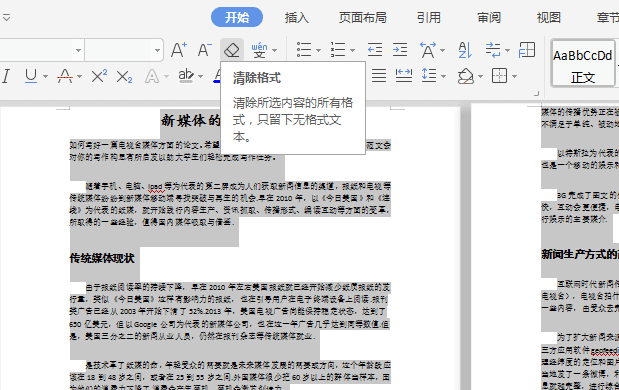
Task: Expand the underline style dropdown arrow
Action: pyautogui.click(x=45, y=77)
